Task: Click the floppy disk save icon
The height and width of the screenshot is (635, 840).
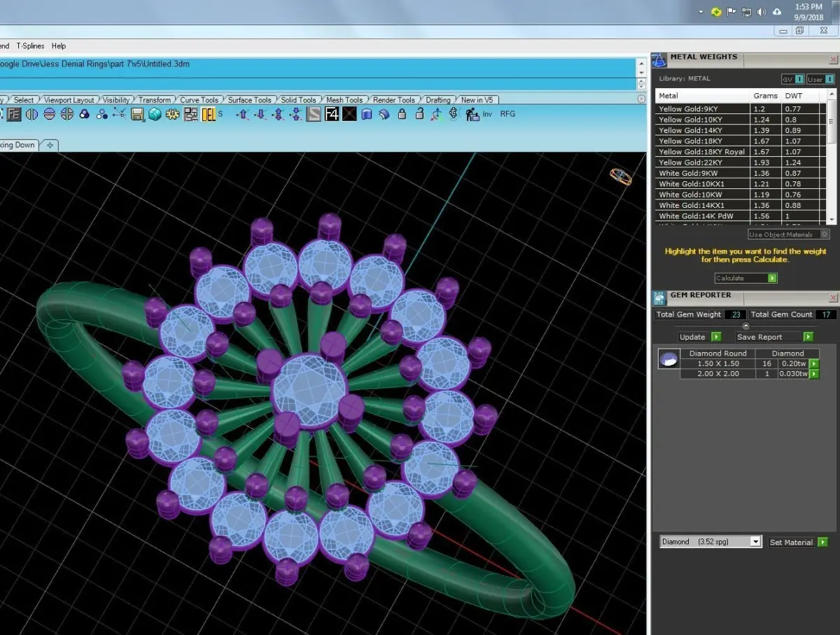Action: tap(137, 114)
